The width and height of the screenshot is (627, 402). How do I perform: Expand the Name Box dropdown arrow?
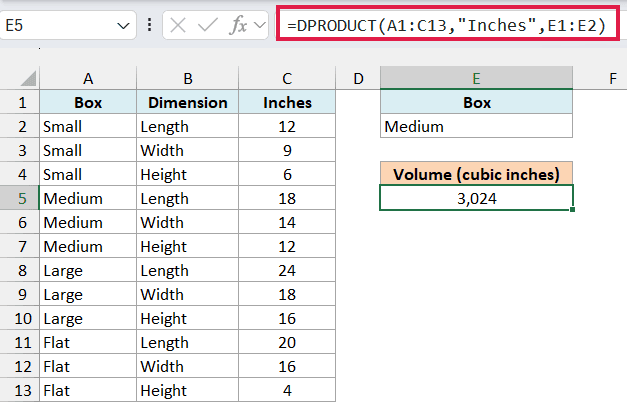[123, 26]
